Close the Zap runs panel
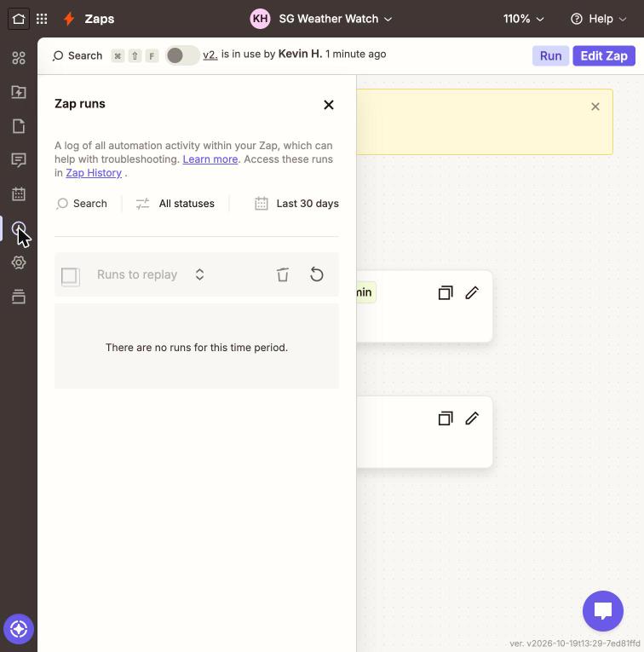This screenshot has height=652, width=644. click(x=329, y=105)
